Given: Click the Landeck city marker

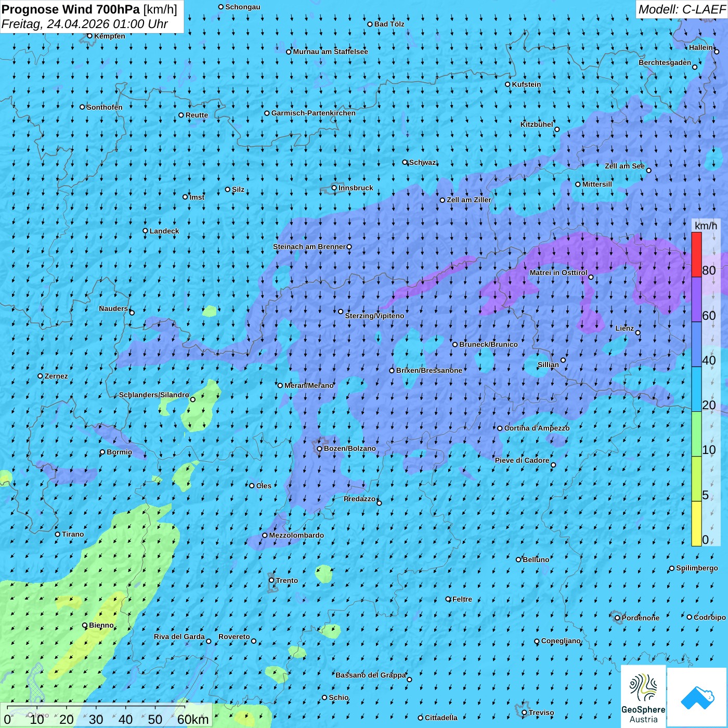Looking at the screenshot, I should tap(146, 231).
